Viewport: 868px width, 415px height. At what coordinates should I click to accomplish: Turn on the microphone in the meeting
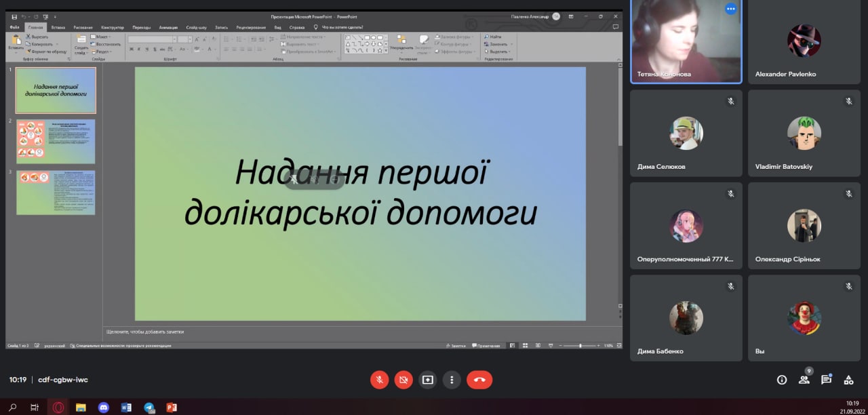[x=380, y=380]
